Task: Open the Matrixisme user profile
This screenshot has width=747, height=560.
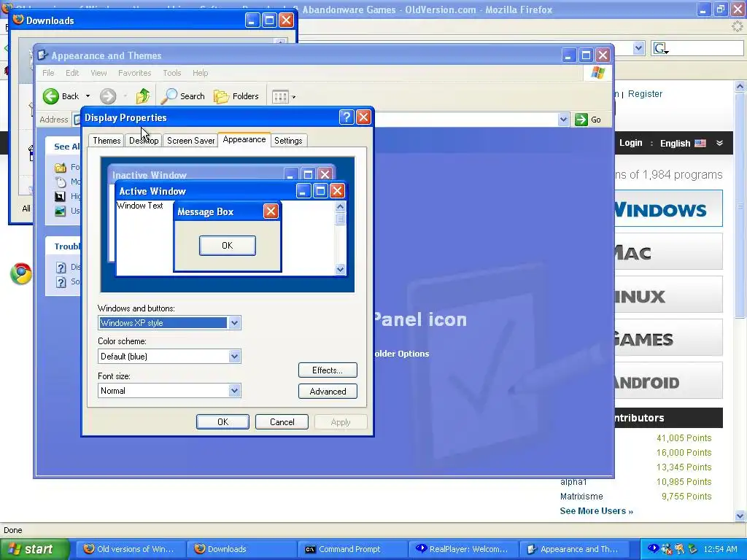Action: click(x=581, y=496)
